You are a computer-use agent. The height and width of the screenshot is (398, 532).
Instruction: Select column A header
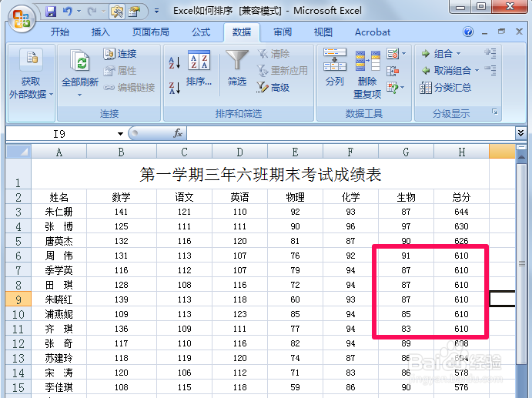tap(59, 152)
